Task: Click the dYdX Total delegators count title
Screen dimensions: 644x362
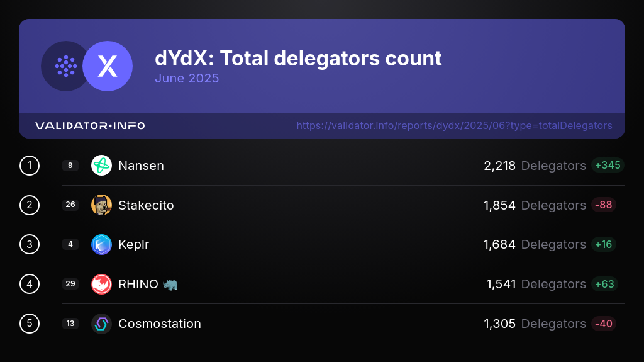Action: (x=298, y=59)
